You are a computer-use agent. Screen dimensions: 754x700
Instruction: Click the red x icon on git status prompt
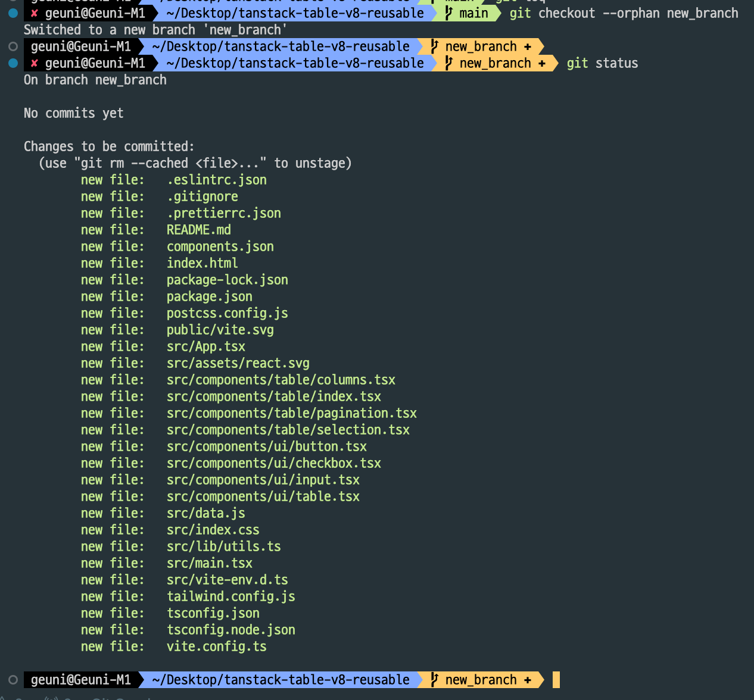pyautogui.click(x=35, y=63)
